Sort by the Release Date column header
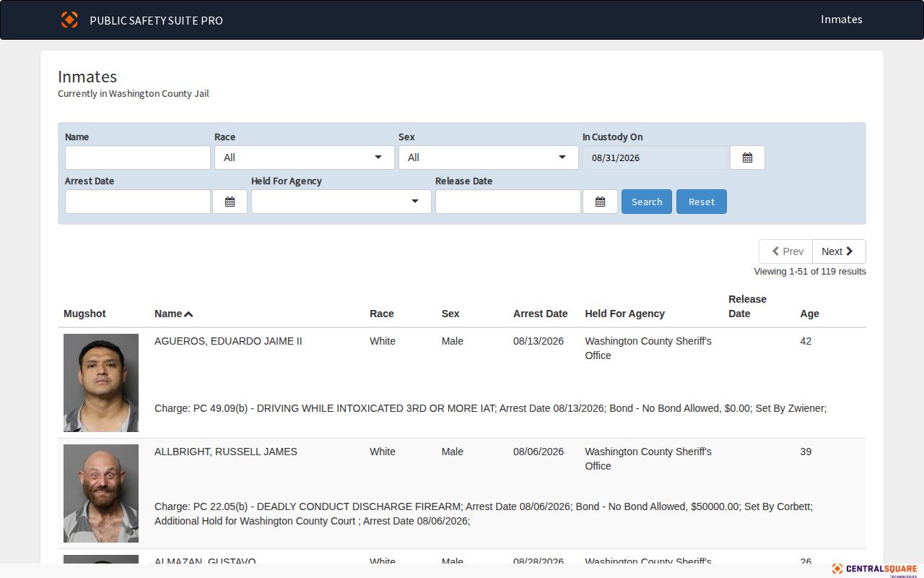This screenshot has height=578, width=924. [x=748, y=306]
